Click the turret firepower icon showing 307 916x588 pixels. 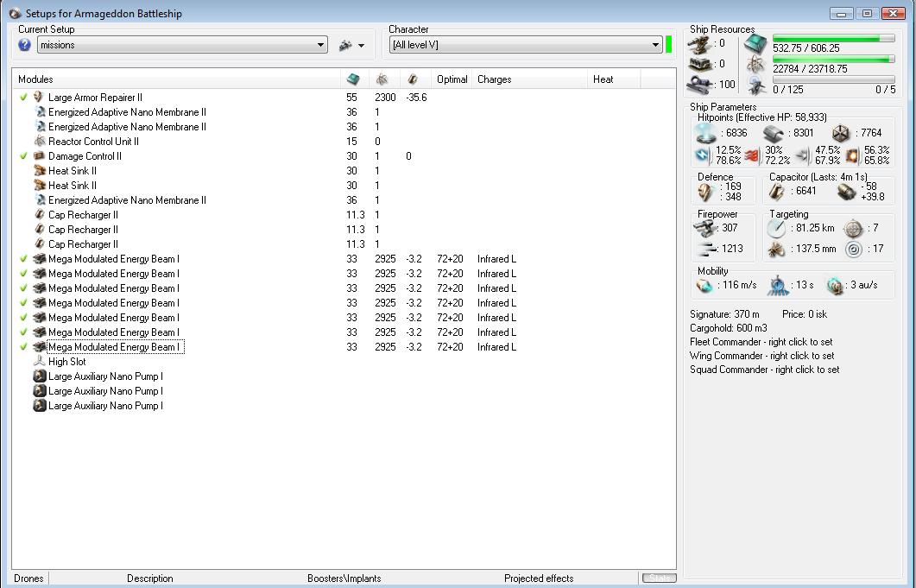(x=706, y=228)
